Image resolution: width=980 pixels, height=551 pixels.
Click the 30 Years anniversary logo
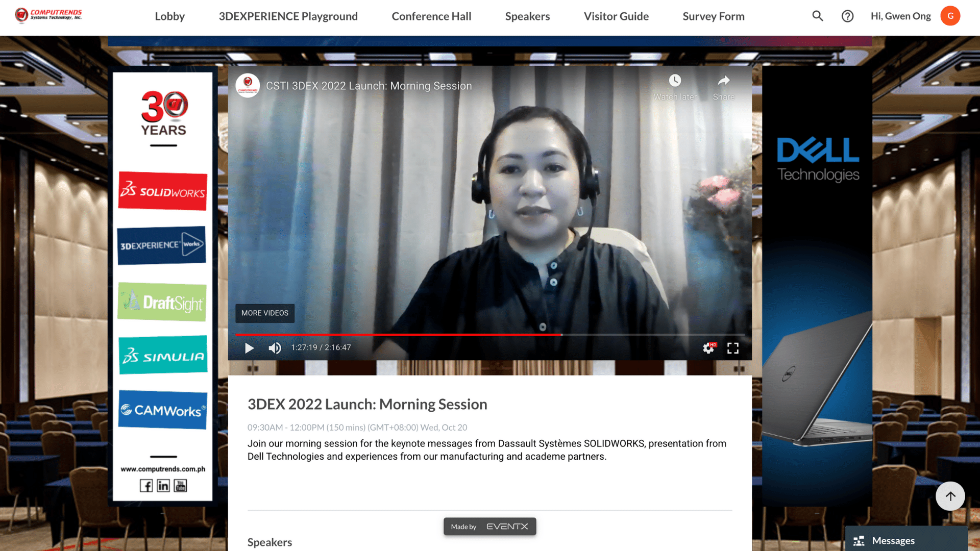point(163,114)
